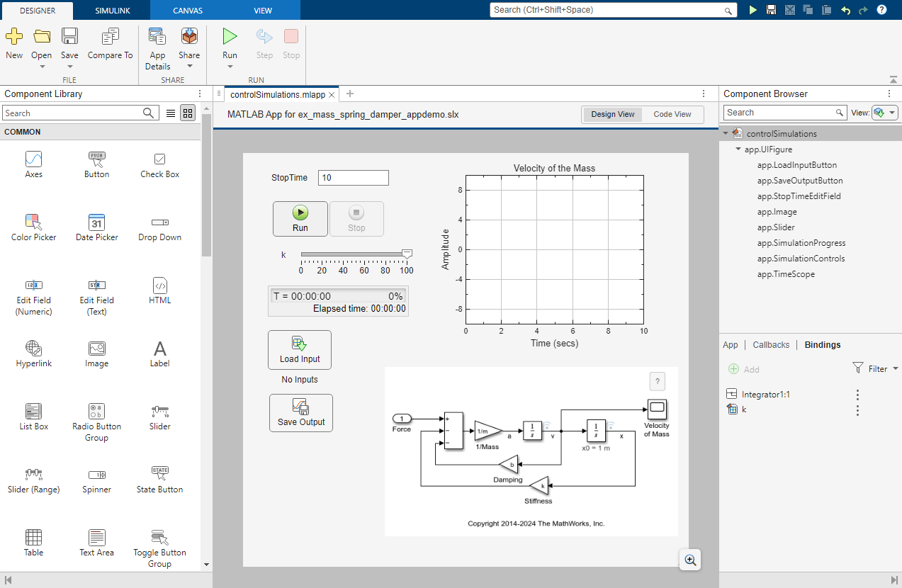Click the zoom magnifier icon on canvas

coord(690,560)
